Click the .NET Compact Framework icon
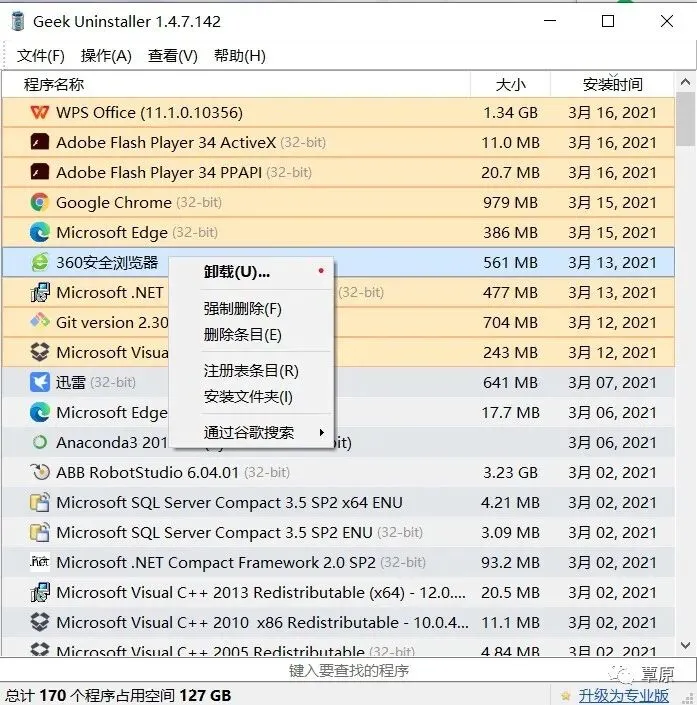697x705 pixels. 40,562
